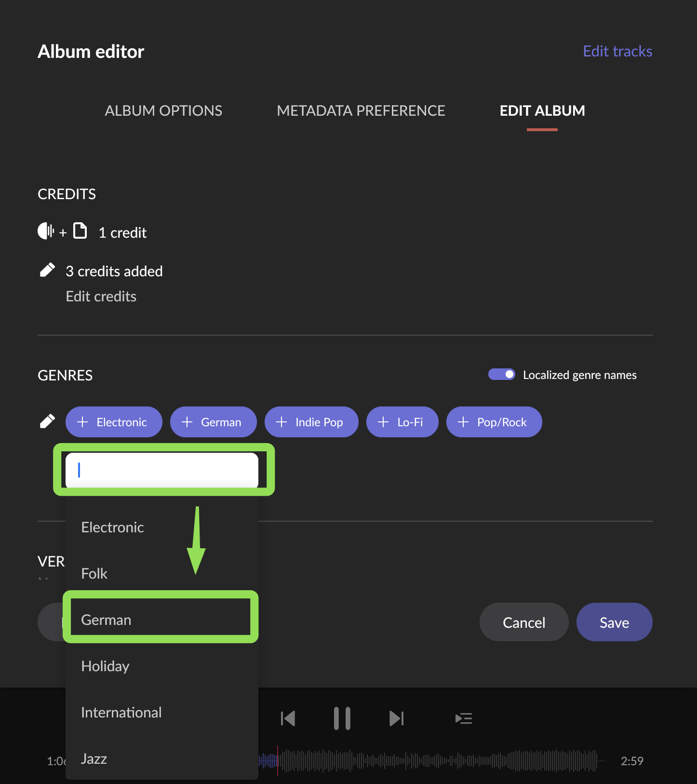The width and height of the screenshot is (697, 784).
Task: Pause the current playback
Action: click(x=342, y=718)
